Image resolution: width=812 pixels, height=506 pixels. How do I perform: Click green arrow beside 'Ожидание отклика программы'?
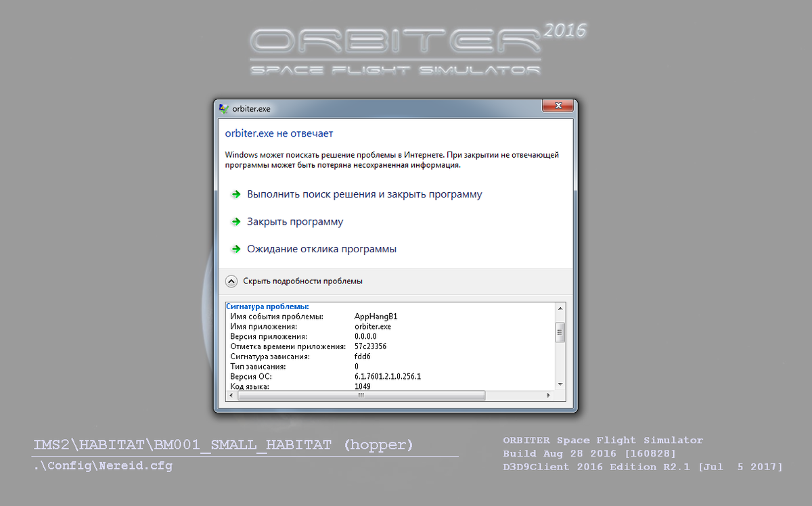tap(235, 249)
